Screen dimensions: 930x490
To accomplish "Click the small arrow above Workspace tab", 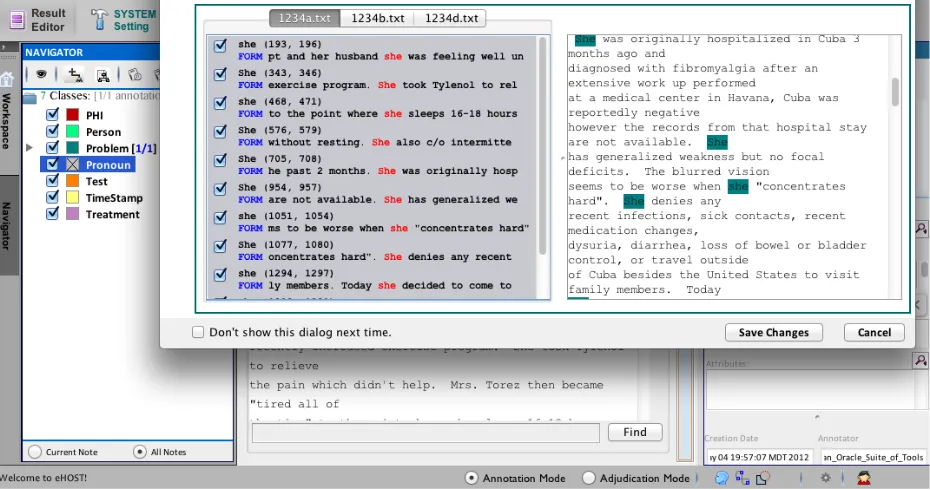I will [x=4, y=47].
